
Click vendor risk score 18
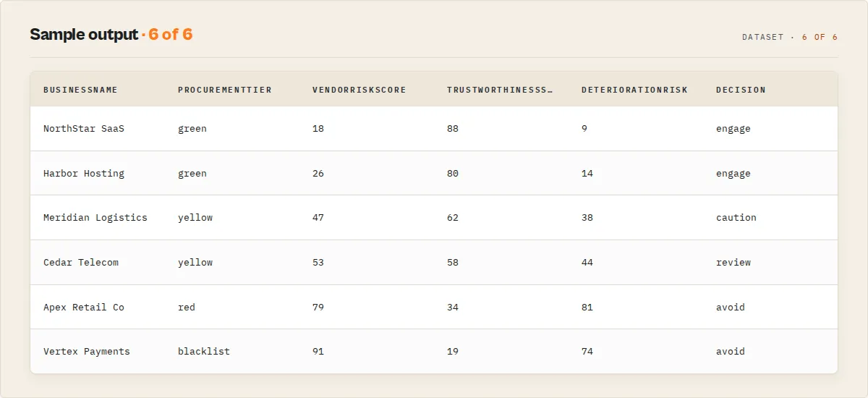(x=318, y=129)
